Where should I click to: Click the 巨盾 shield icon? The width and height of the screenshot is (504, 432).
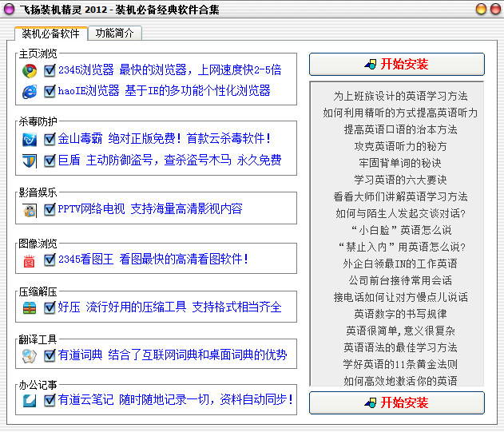pos(30,161)
